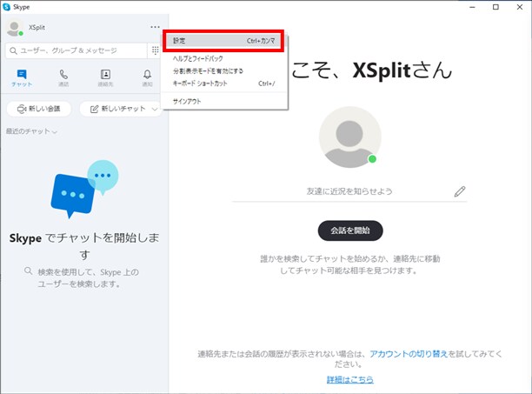This screenshot has height=394, width=532.
Task: Click the 新しい会議 button
Action: coord(39,109)
